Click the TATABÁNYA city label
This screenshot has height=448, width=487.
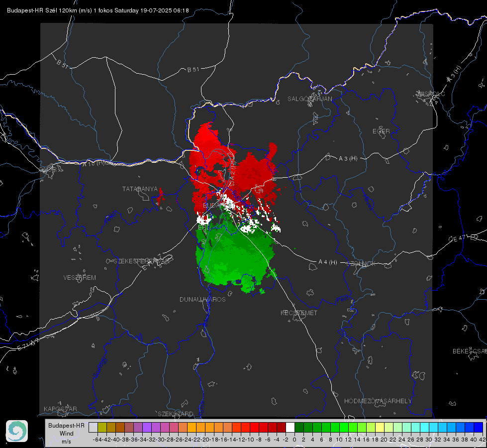click(140, 189)
